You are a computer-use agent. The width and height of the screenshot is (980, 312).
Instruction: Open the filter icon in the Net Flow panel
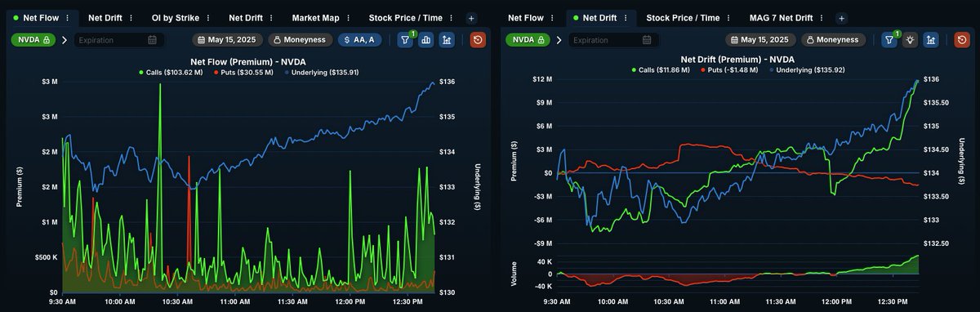coord(405,39)
